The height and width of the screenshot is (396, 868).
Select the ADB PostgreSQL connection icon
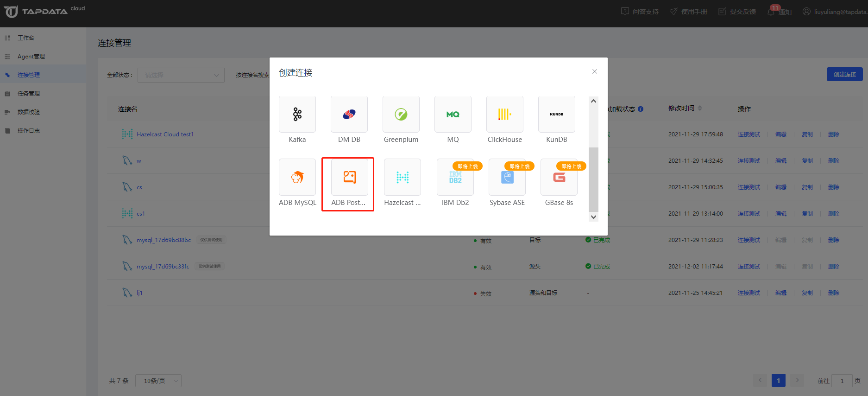tap(350, 177)
